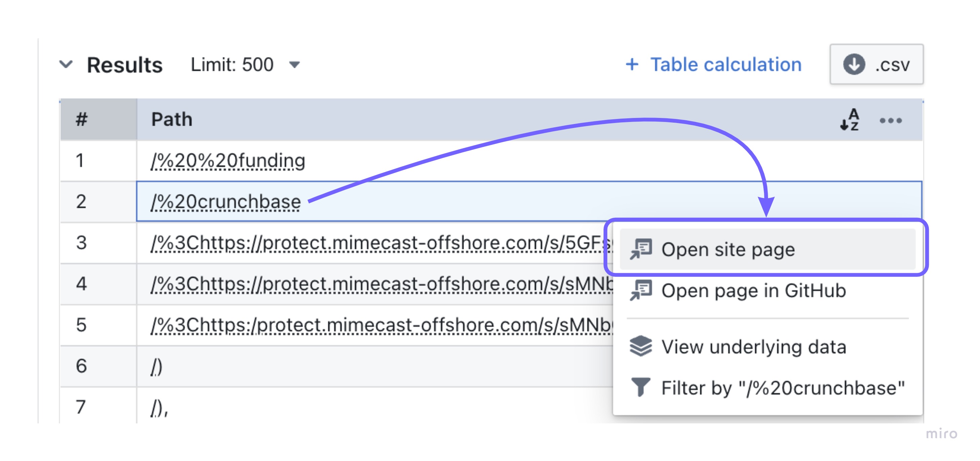The image size is (980, 461).
Task: Click the Limit: 500 label
Action: (232, 65)
